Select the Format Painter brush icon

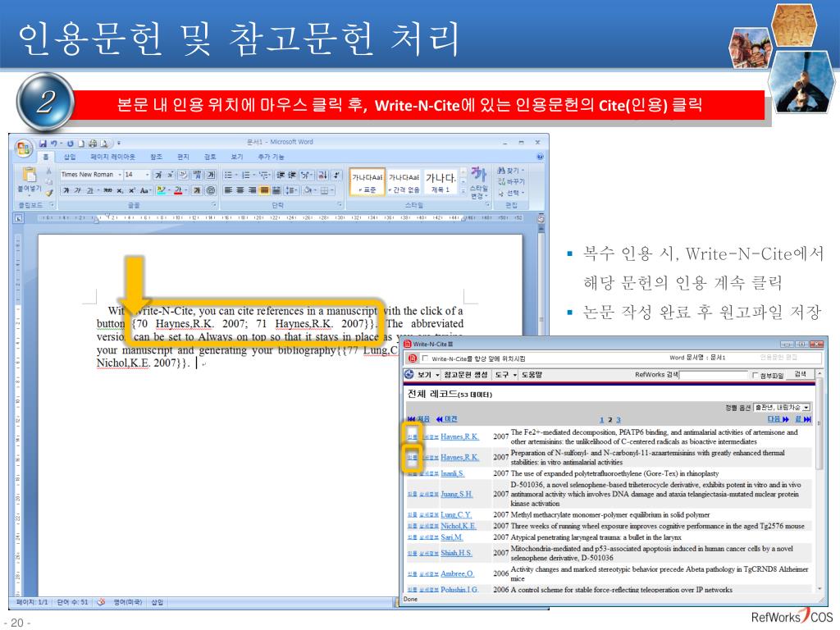coord(49,193)
